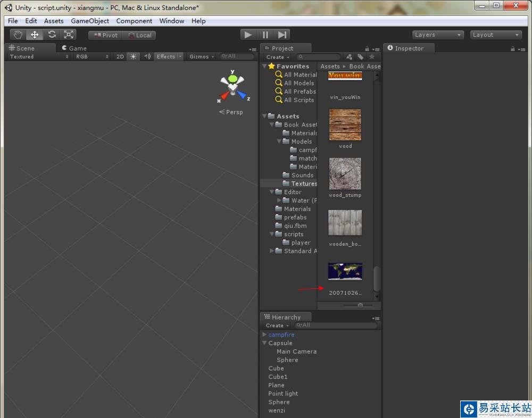Click the green Y axis of gizmo
532x418 pixels.
coord(232,78)
